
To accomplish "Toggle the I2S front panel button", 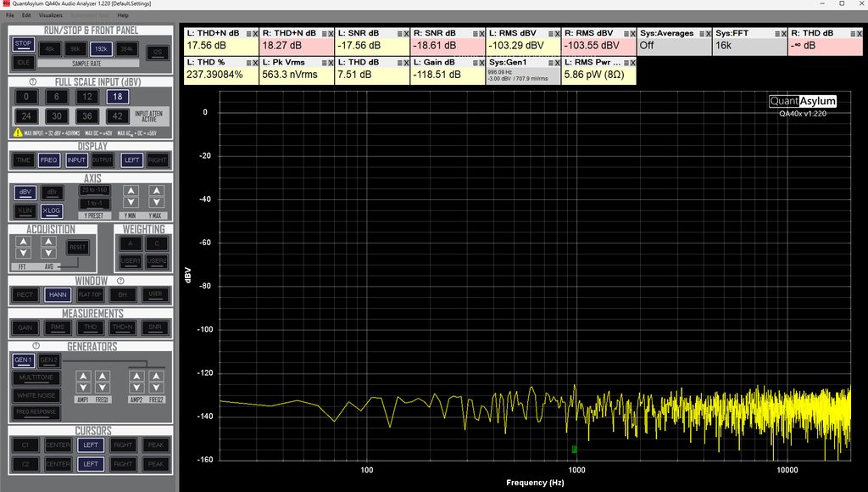I will coord(158,52).
